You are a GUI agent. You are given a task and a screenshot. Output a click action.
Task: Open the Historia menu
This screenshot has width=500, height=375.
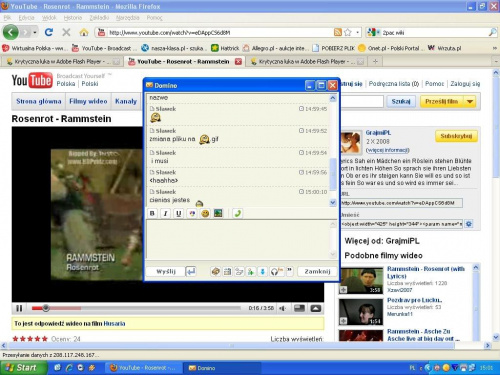73,18
